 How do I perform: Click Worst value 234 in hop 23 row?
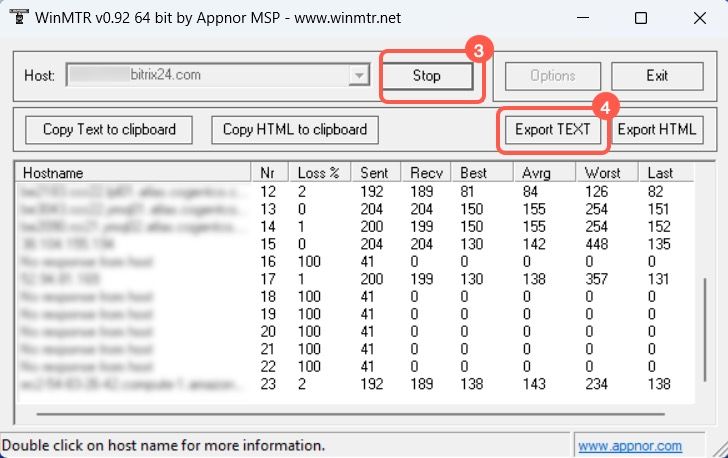(597, 384)
